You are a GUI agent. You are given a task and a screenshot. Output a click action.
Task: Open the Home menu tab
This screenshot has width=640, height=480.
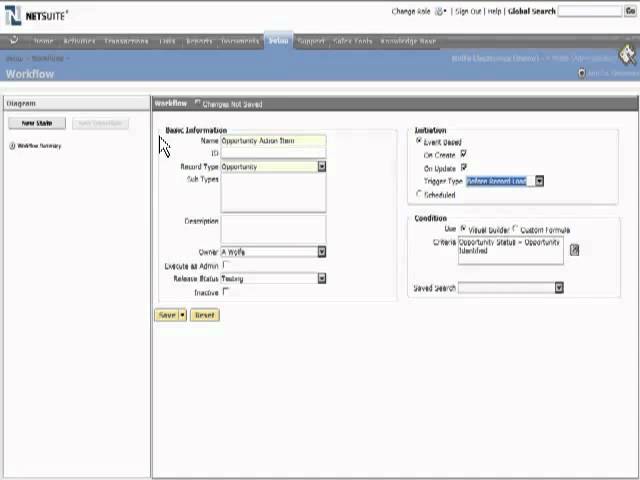43,41
